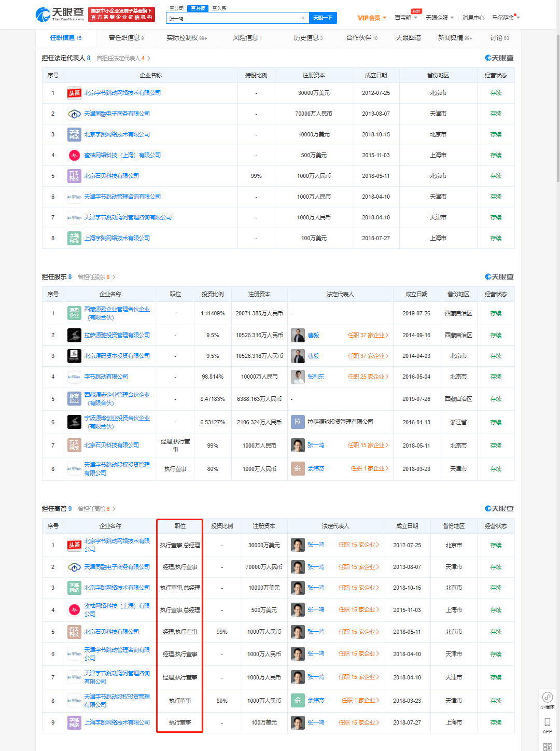This screenshot has height=751, width=560.
Task: Click 上海字跳网络 purple logo in executive table
Action: [x=74, y=722]
